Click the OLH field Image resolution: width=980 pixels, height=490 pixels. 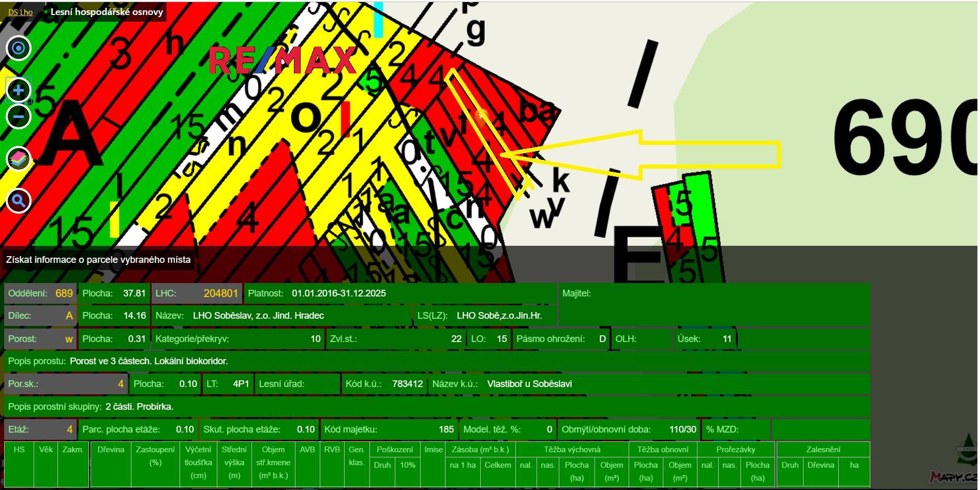(x=642, y=339)
